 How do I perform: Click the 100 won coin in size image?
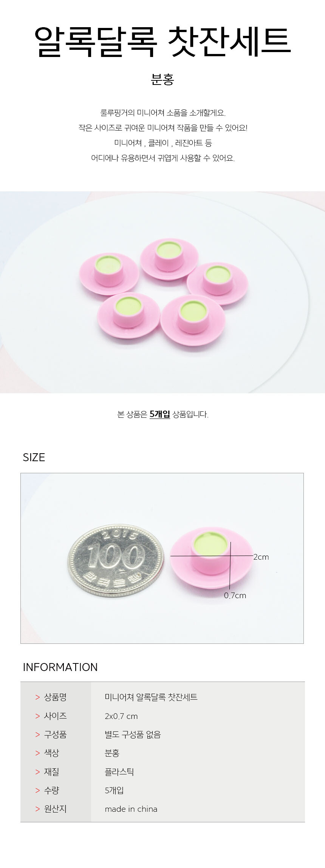tap(116, 560)
